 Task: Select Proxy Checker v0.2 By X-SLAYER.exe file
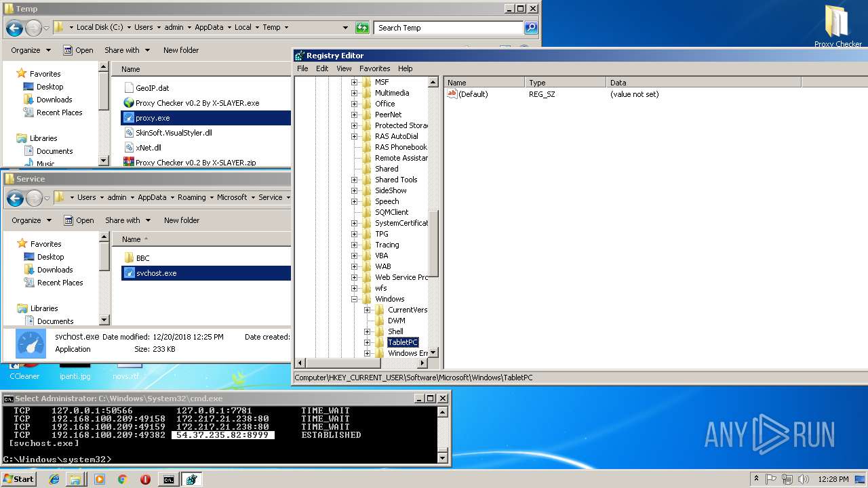197,103
